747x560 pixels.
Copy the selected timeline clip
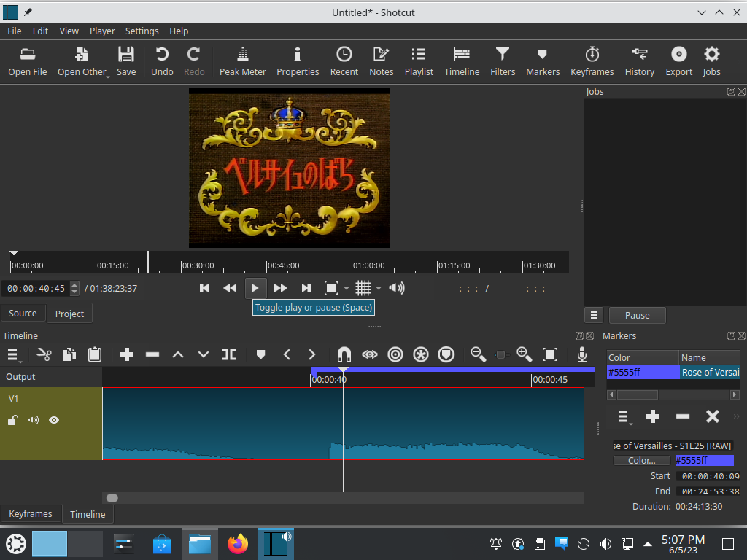point(69,355)
